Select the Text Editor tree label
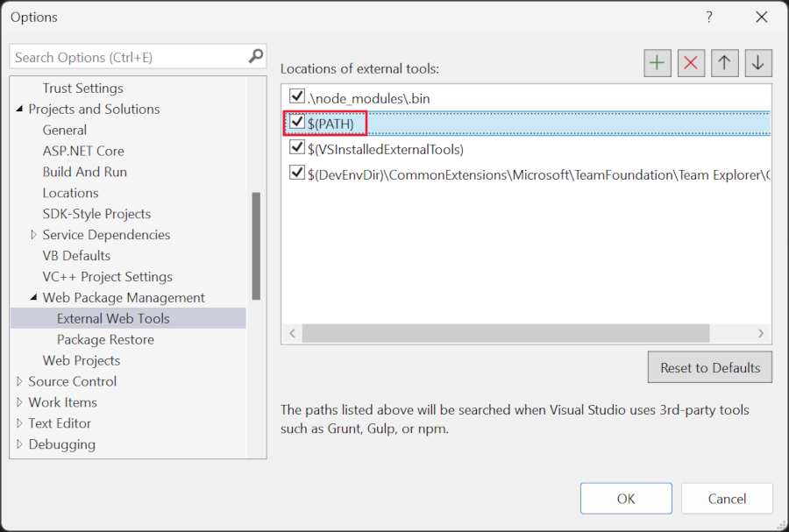 click(60, 423)
